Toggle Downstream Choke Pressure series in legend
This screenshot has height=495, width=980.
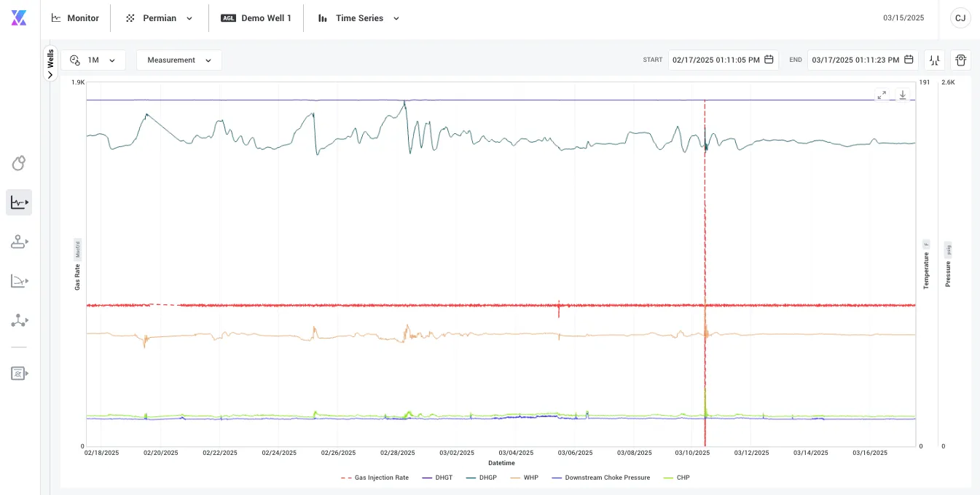600,478
